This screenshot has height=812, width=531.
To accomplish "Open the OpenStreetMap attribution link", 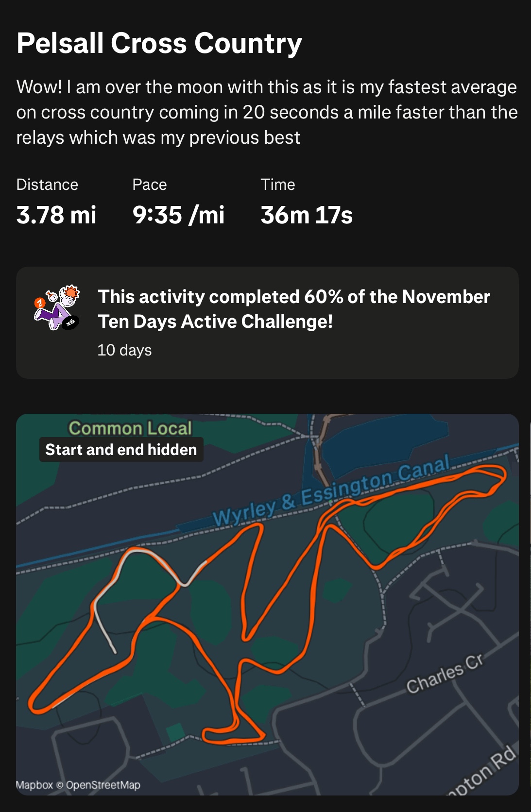I will [x=103, y=785].
